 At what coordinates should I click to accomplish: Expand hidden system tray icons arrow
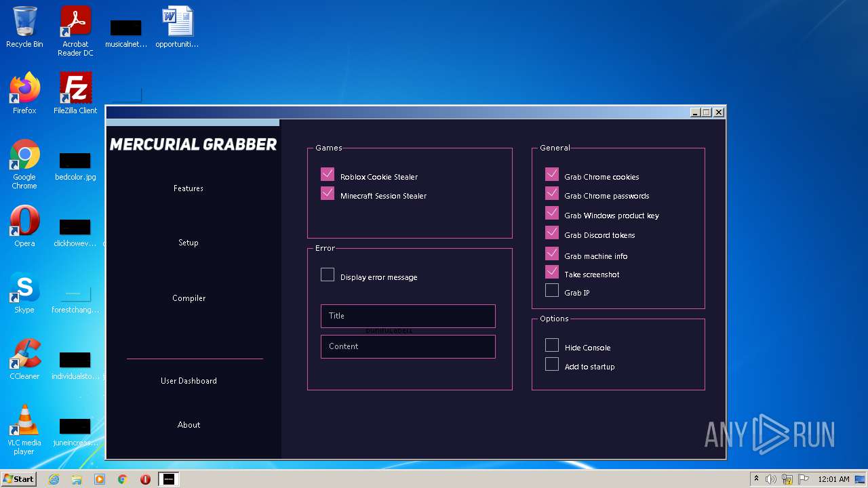coord(756,479)
